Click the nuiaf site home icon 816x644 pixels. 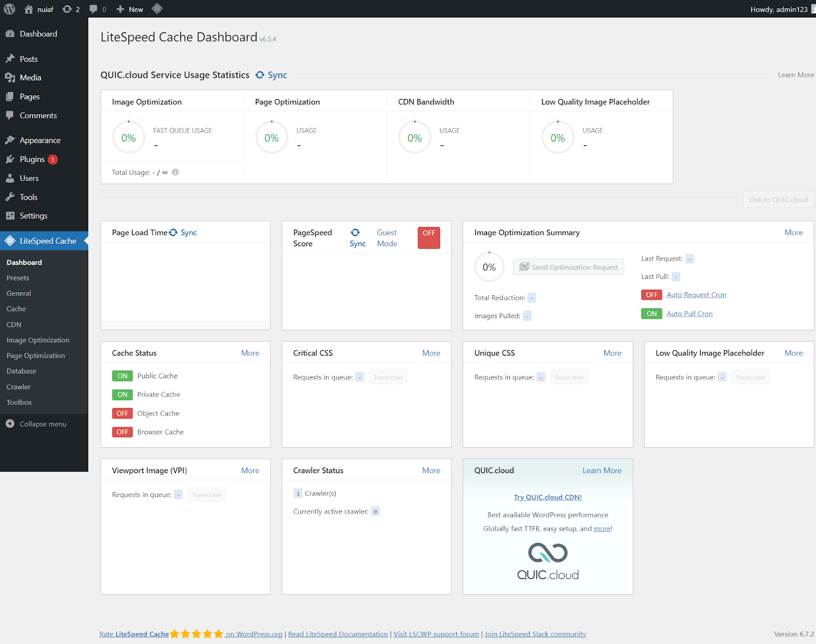click(29, 9)
